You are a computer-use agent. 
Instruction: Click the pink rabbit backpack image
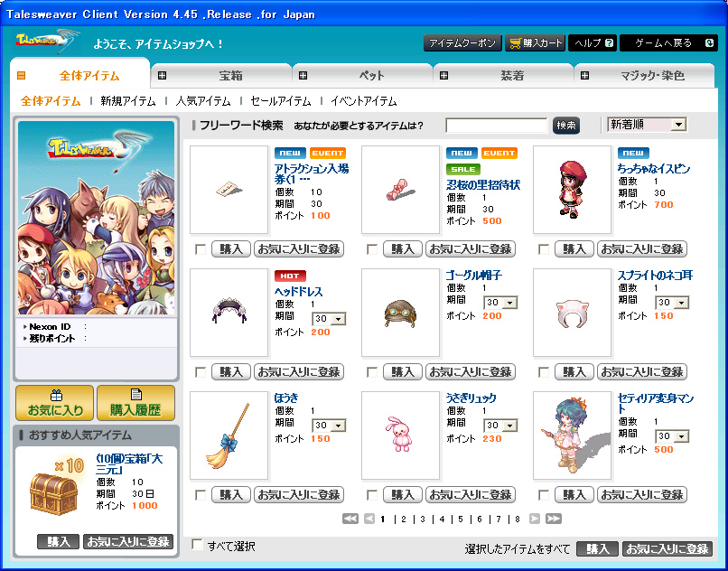pyautogui.click(x=401, y=435)
